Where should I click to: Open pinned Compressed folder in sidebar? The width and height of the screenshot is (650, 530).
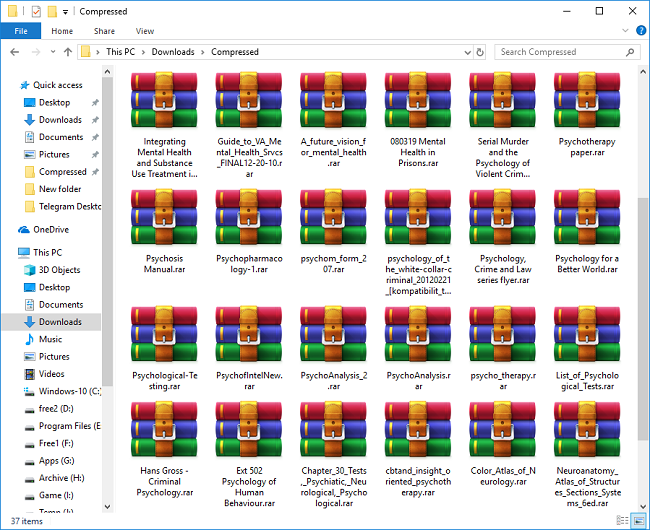(63, 172)
